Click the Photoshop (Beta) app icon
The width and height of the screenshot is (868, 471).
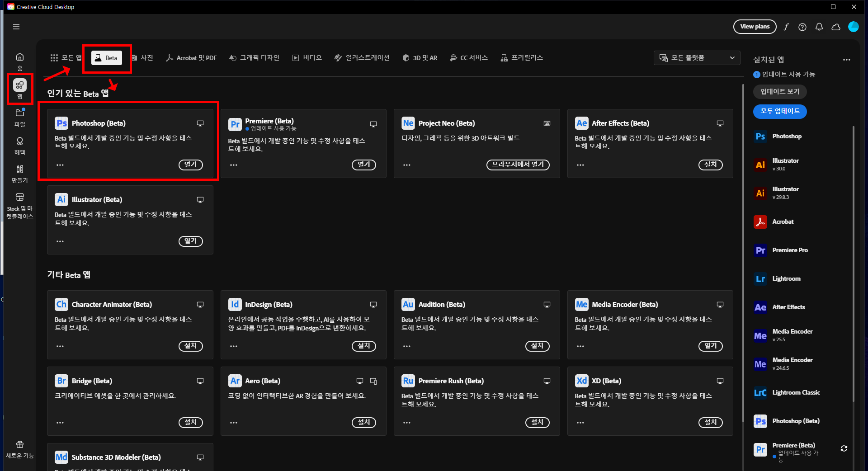[x=61, y=123]
